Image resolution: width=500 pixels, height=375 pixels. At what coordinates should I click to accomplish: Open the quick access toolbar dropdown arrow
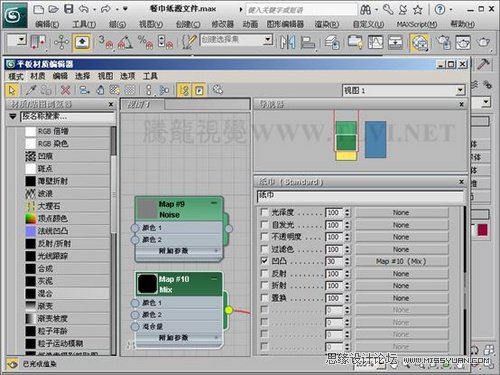125,9
